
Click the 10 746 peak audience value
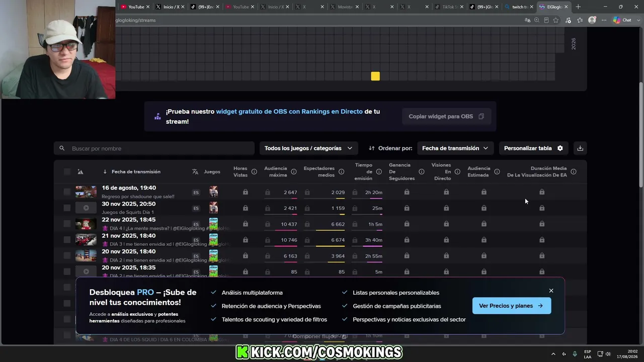(x=289, y=240)
